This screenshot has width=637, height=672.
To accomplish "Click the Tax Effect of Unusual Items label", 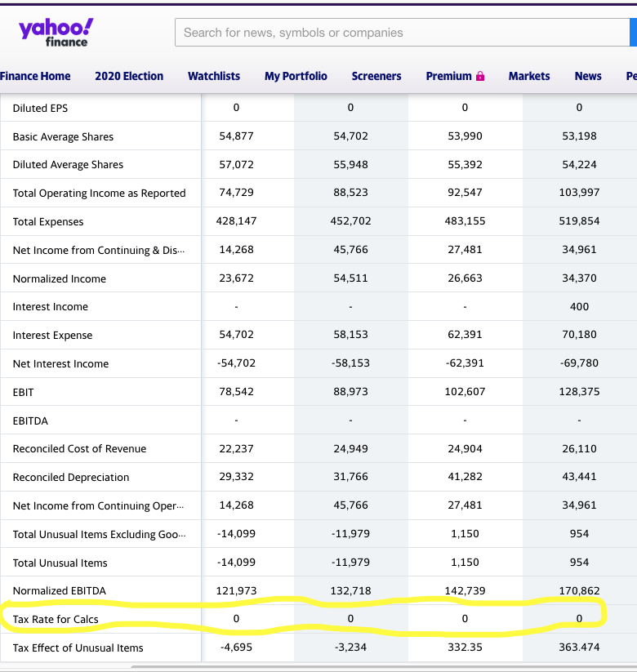I will point(78,648).
